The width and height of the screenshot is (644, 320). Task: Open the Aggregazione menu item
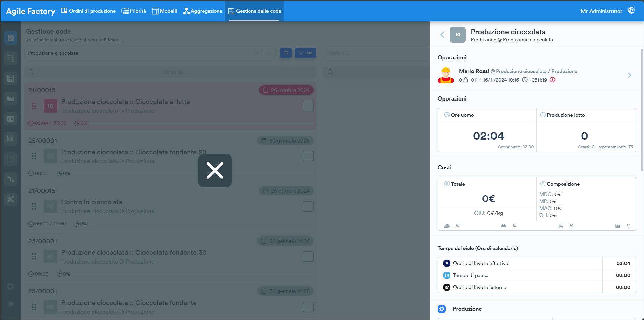203,11
